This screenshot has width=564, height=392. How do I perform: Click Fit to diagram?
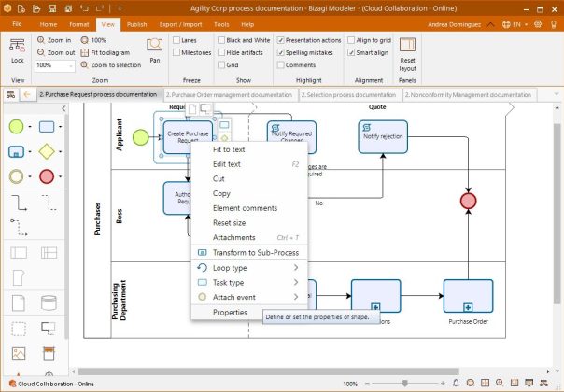point(106,52)
